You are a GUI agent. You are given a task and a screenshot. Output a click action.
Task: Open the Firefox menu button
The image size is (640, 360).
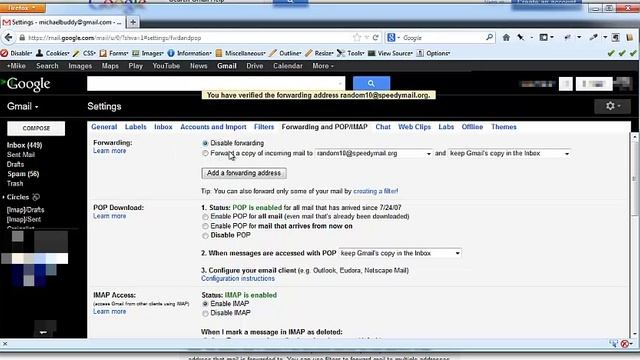(x=22, y=7)
